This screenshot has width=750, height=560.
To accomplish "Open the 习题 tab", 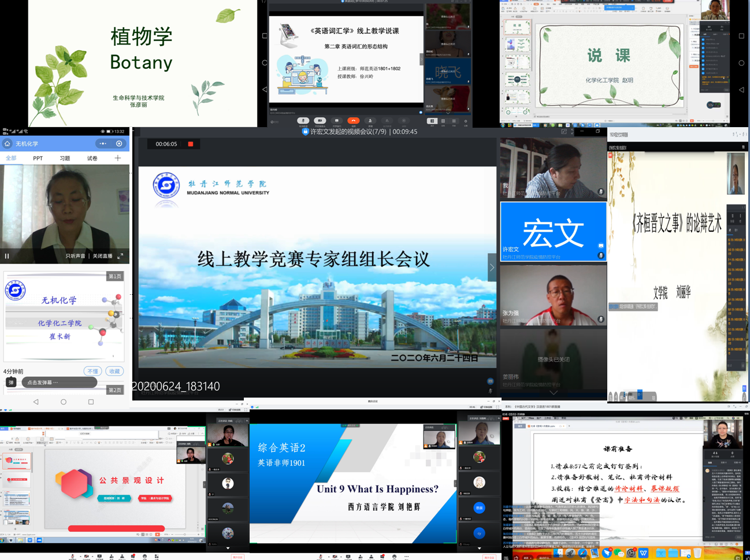I will (65, 158).
